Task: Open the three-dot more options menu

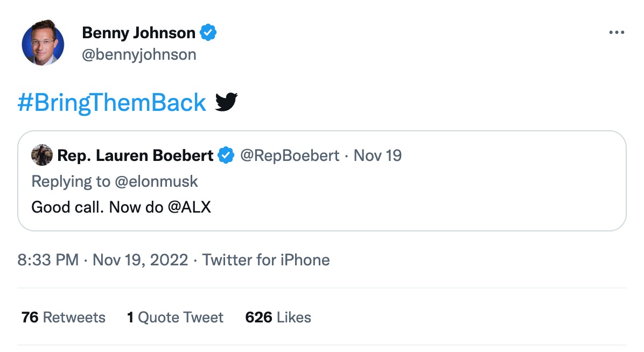Action: click(x=616, y=33)
